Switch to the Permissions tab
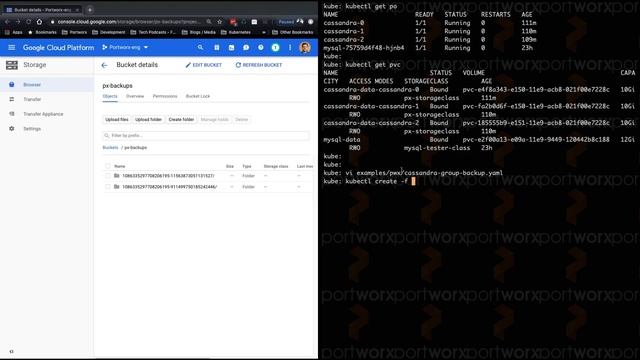Screen dimensions: 640x360 pos(165,96)
